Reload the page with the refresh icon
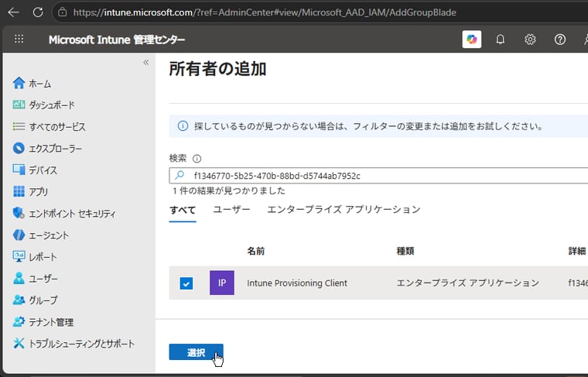 click(x=38, y=12)
